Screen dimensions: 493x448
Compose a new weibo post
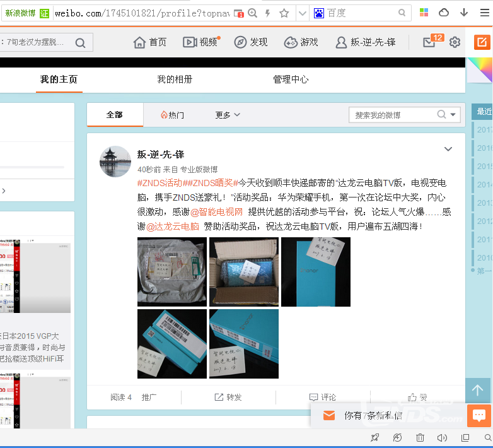482,42
